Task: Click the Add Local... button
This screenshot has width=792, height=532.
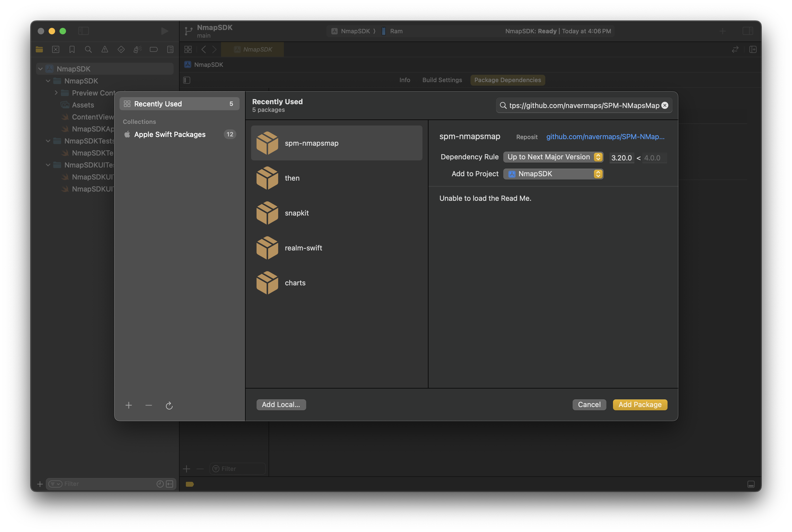Action: pyautogui.click(x=281, y=405)
